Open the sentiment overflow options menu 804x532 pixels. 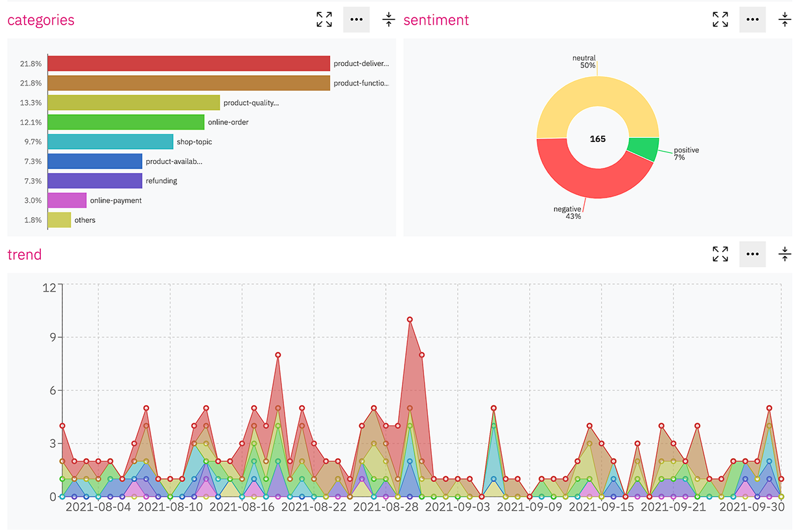[x=752, y=19]
